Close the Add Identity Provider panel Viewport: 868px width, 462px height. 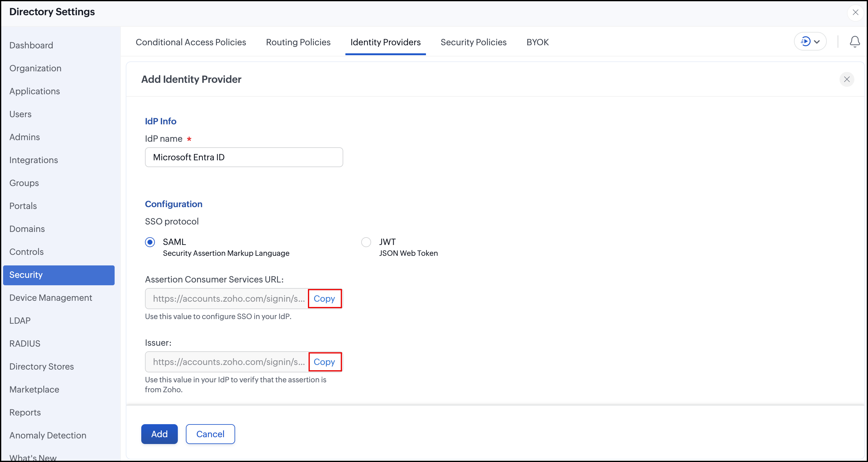tap(846, 80)
